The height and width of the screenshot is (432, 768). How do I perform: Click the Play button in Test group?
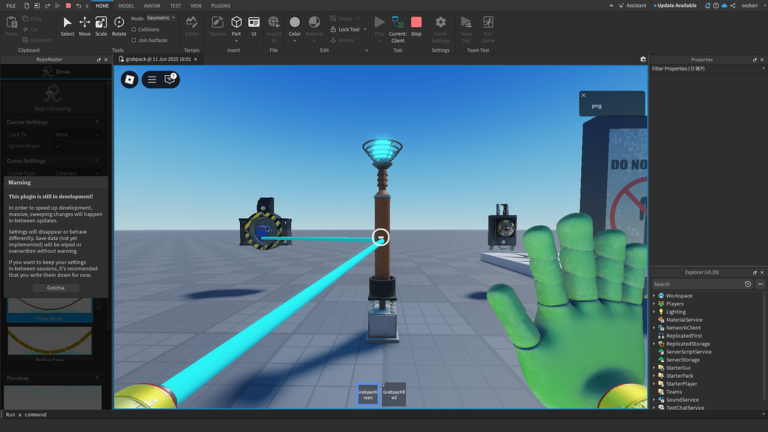point(380,26)
